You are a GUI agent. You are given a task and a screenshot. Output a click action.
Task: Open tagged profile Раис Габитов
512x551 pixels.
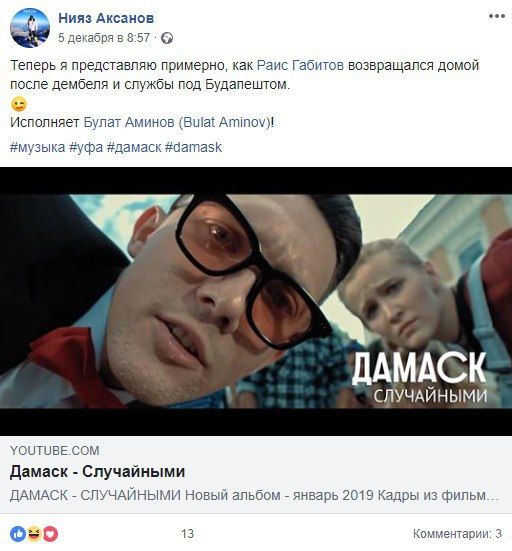300,65
